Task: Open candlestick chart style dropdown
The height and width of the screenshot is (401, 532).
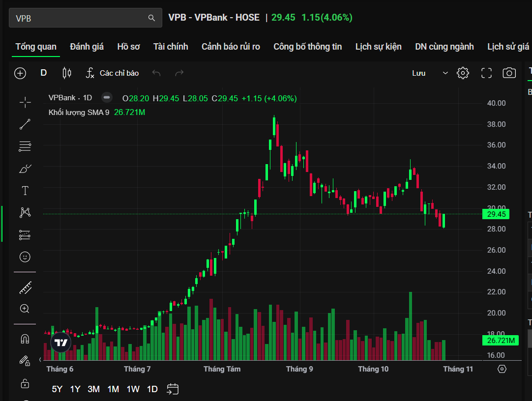Action: tap(67, 73)
